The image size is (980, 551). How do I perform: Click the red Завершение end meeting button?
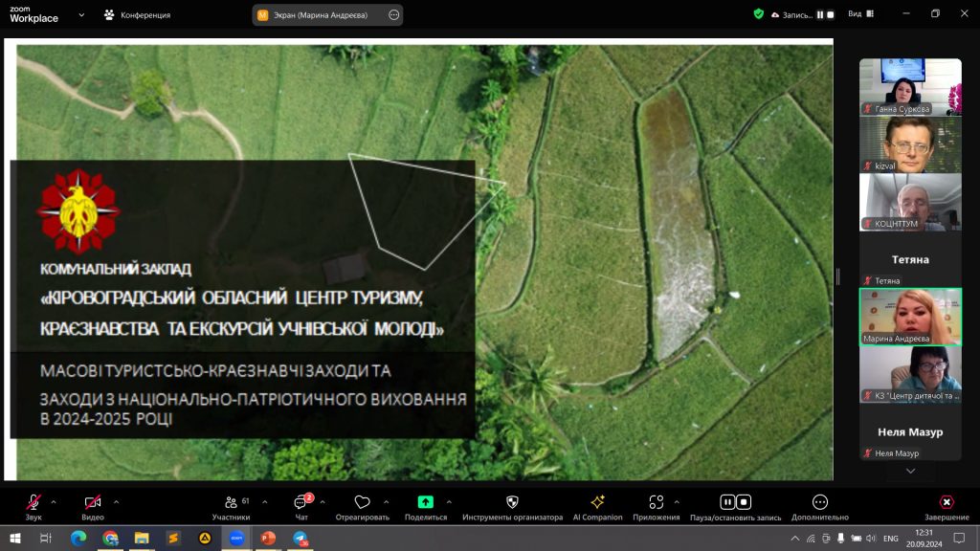[947, 502]
